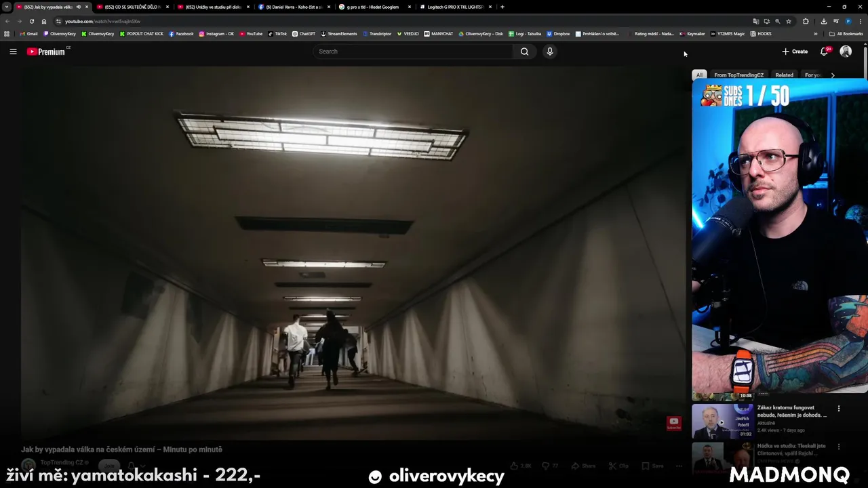Expand hidden bookmarks double chevron
The image size is (868, 488).
[816, 34]
